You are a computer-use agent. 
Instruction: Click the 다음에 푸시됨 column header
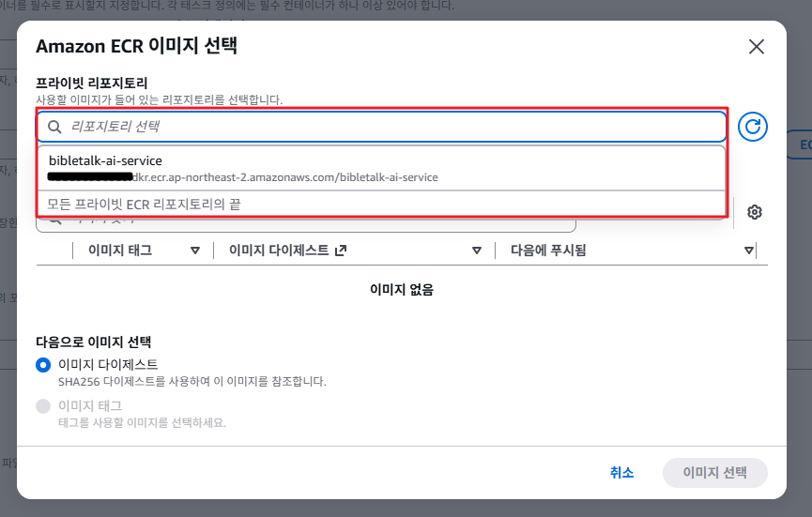[x=548, y=251]
